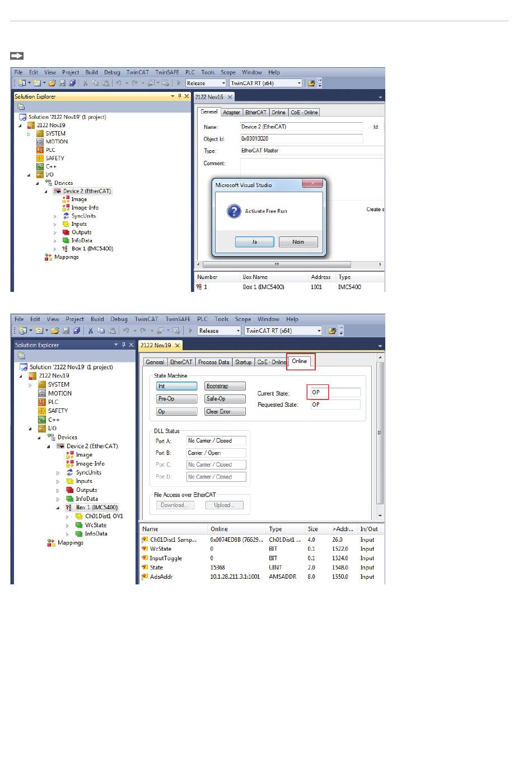Toggle Solution Explorer pin in State Machine window
The image size is (532, 767).
point(124,345)
